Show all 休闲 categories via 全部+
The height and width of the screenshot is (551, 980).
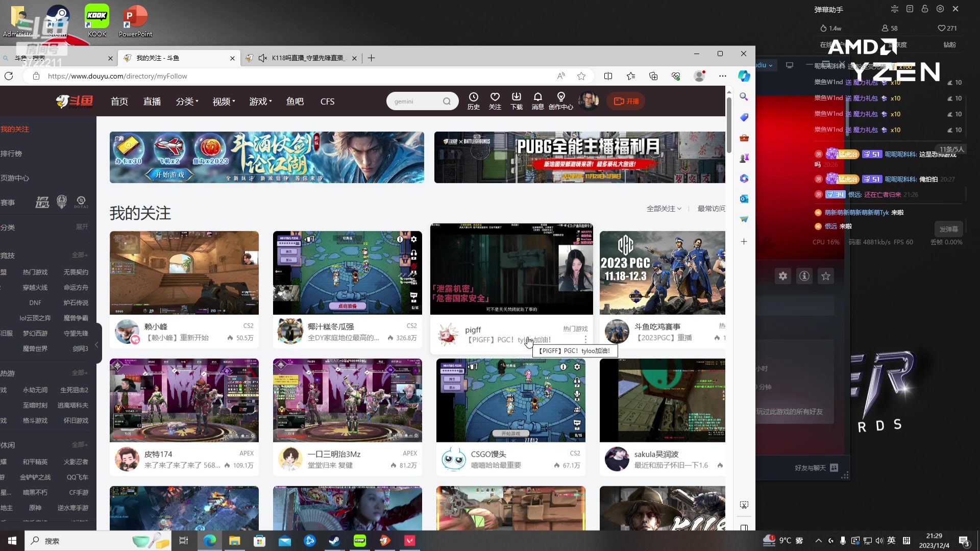click(x=80, y=445)
